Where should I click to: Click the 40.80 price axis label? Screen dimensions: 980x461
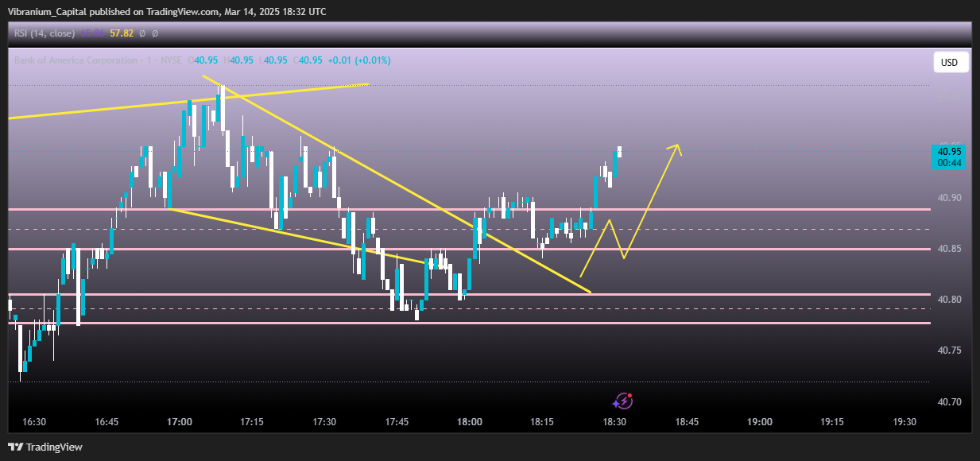pos(950,300)
